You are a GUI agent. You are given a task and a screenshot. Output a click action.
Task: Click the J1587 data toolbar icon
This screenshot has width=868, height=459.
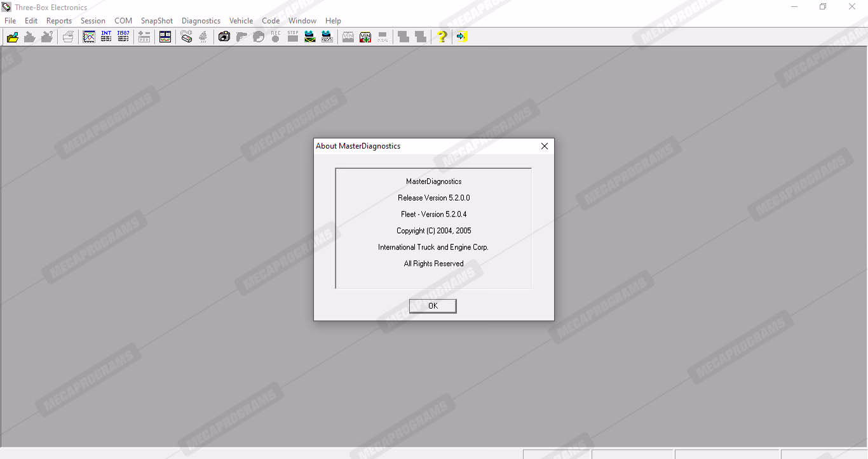coord(123,37)
